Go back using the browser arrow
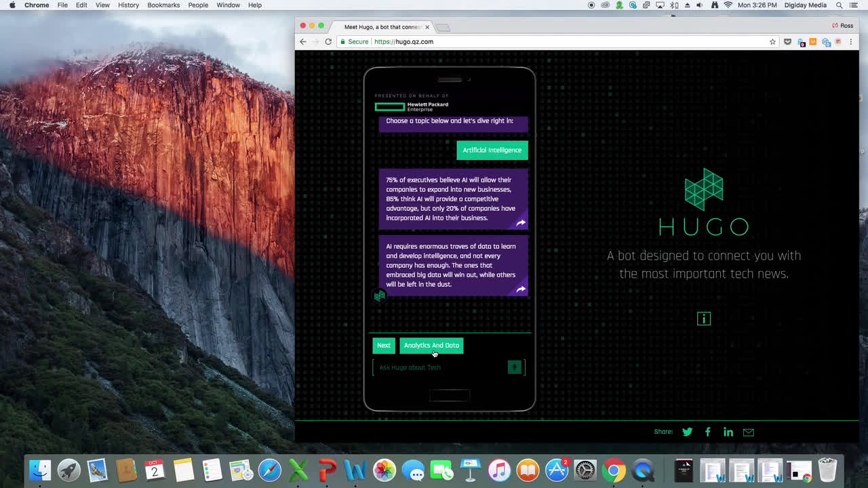Image resolution: width=868 pixels, height=488 pixels. 303,41
